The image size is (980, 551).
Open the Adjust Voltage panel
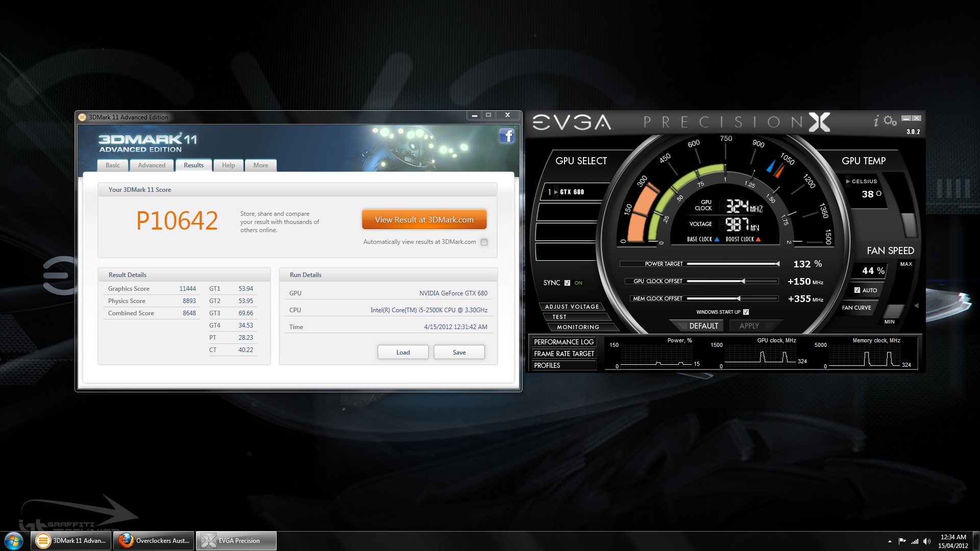(572, 307)
